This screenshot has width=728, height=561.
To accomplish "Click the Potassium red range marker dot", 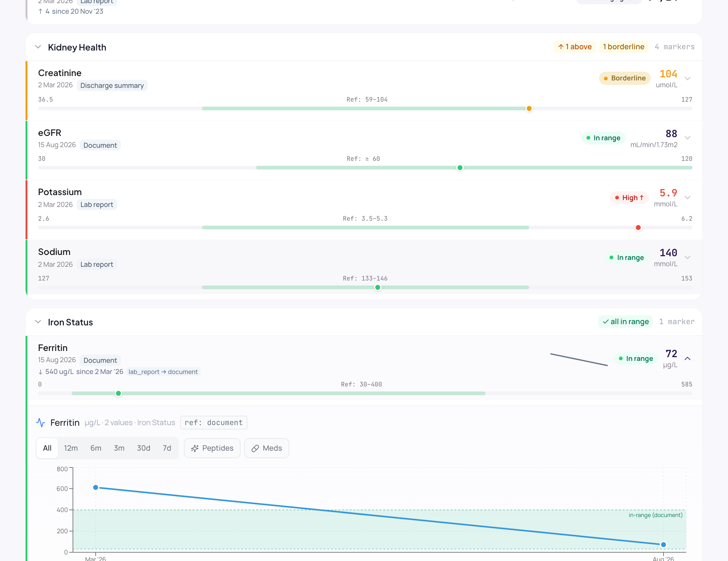I will [638, 227].
